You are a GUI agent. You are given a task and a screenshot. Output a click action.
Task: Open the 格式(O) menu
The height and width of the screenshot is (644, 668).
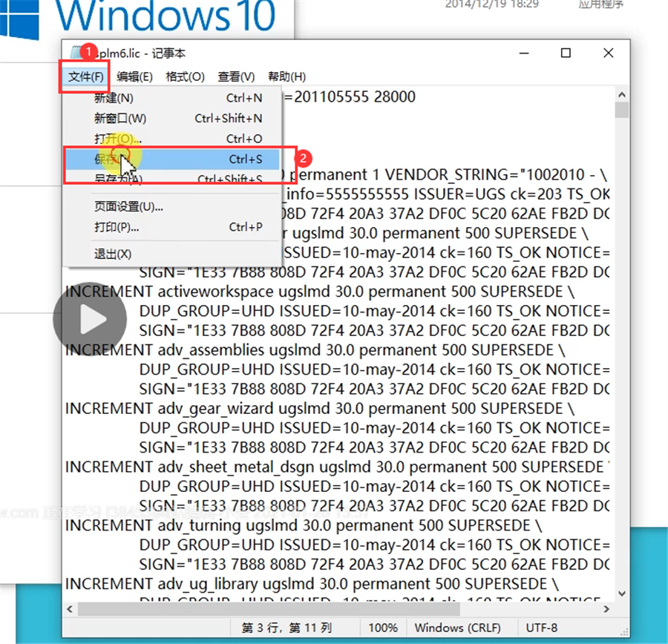pos(185,76)
